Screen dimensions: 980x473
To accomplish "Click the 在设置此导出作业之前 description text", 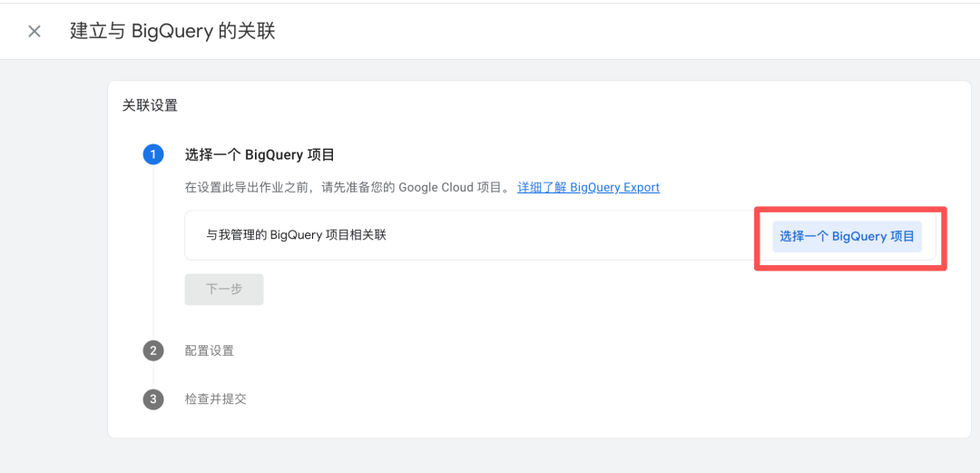I will [348, 187].
